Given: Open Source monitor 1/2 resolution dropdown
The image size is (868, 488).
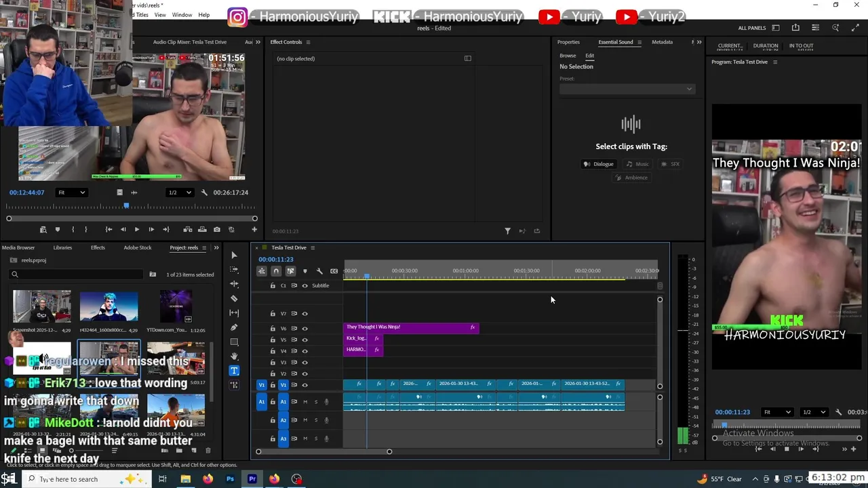Looking at the screenshot, I should tap(180, 192).
